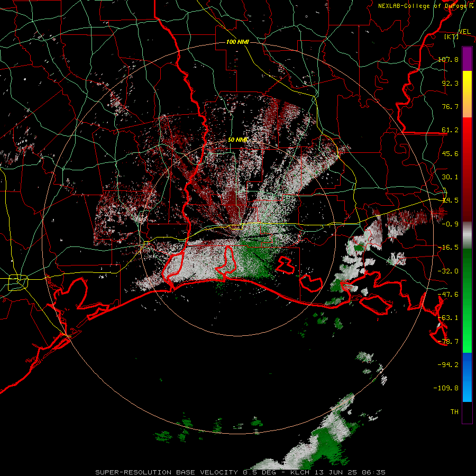Click the Super-Resolution Base Velocity caption
Screen dimensions: 476x476
click(x=241, y=472)
